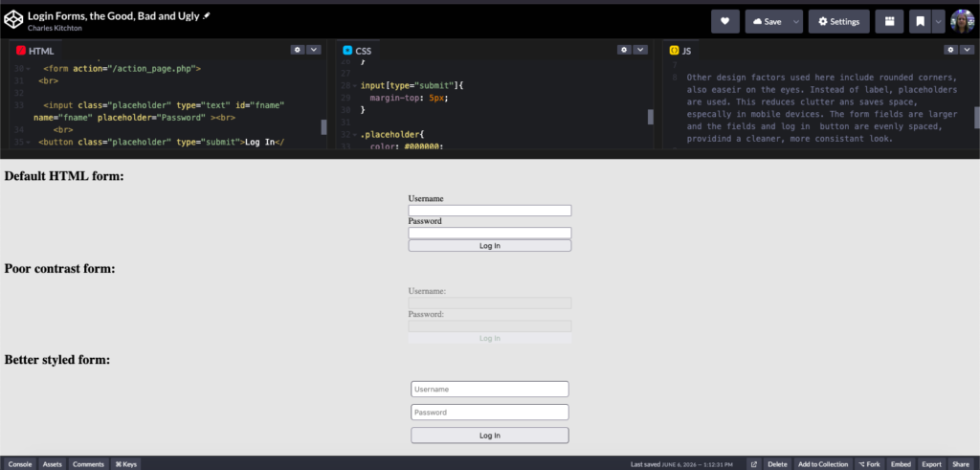Open pen Settings
This screenshot has height=470, width=980.
pyautogui.click(x=838, y=21)
